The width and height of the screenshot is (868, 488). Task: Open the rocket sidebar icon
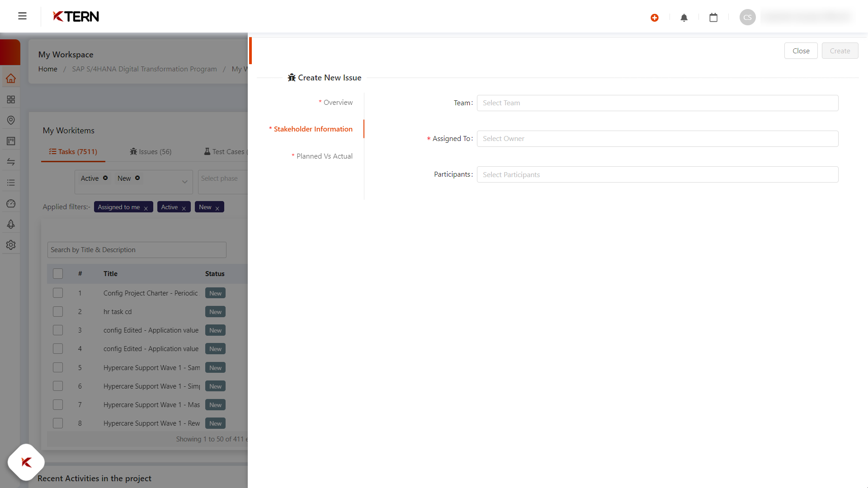[x=11, y=224]
